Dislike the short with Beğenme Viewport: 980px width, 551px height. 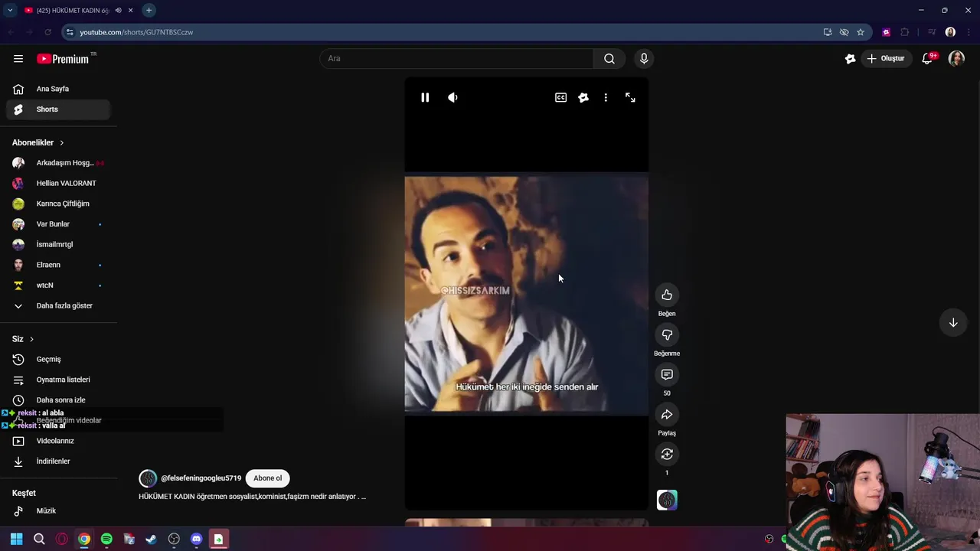coord(667,334)
